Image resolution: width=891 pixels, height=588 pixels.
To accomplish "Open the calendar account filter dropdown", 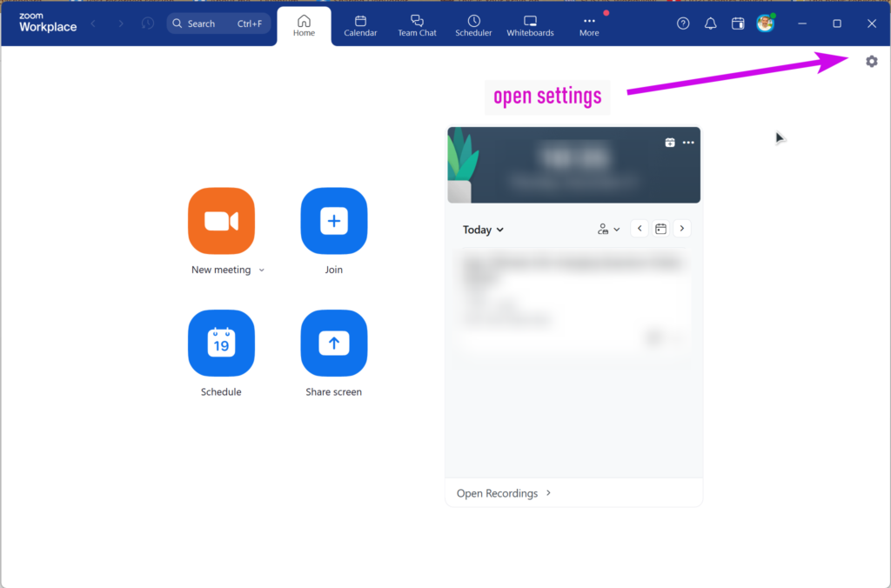I will tap(608, 229).
